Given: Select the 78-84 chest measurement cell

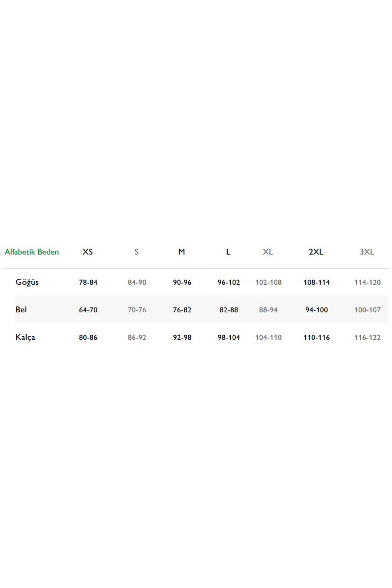Looking at the screenshot, I should pyautogui.click(x=88, y=283).
